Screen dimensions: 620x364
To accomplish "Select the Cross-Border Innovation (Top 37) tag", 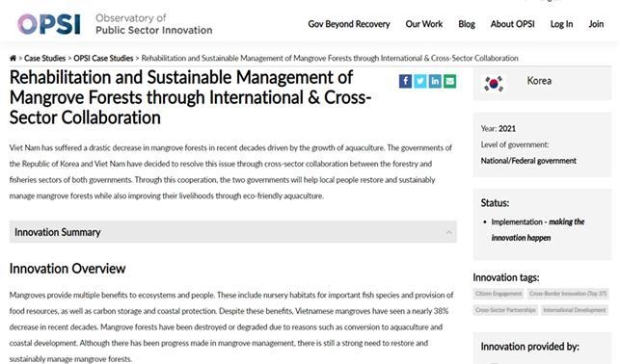I will [x=568, y=294].
